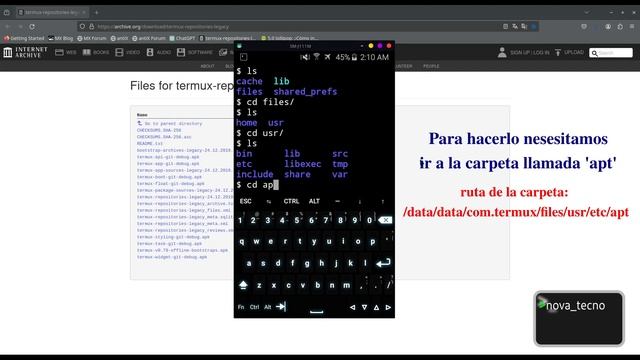Viewport: 640px width, 360px height.
Task: Open the browser hamburger menu
Action: (632, 27)
